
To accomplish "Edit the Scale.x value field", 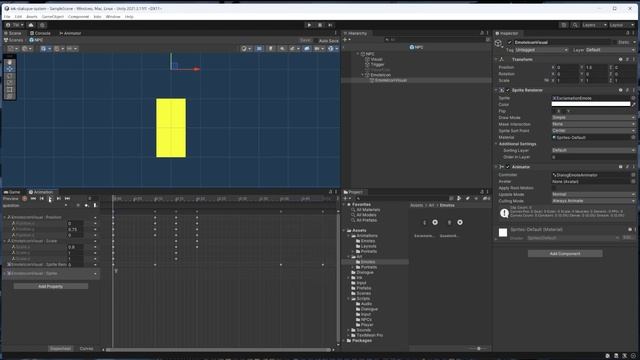I will (x=75, y=247).
